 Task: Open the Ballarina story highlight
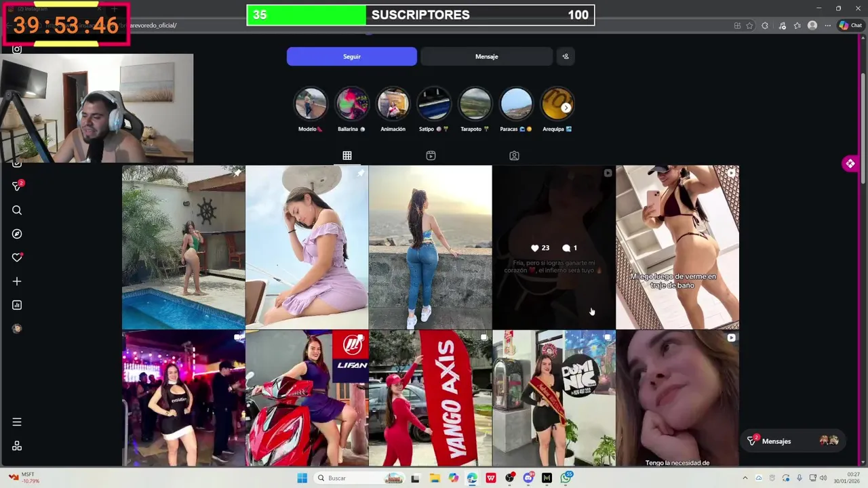[352, 104]
